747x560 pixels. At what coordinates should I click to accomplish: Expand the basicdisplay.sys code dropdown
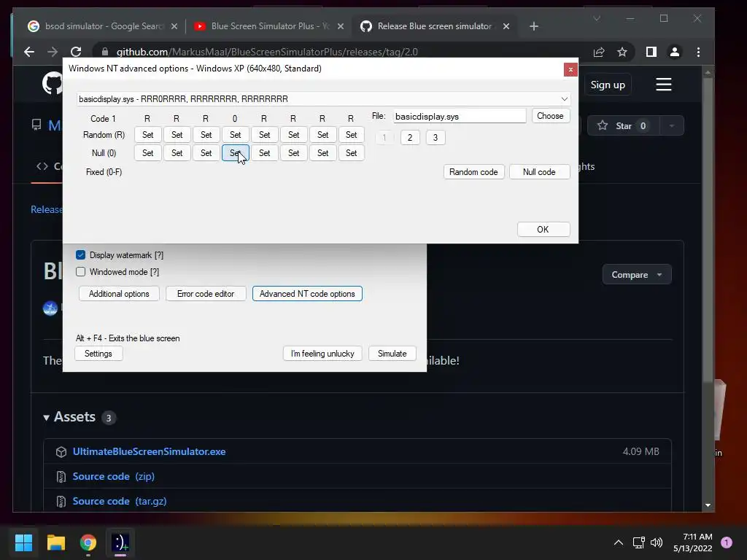(565, 99)
